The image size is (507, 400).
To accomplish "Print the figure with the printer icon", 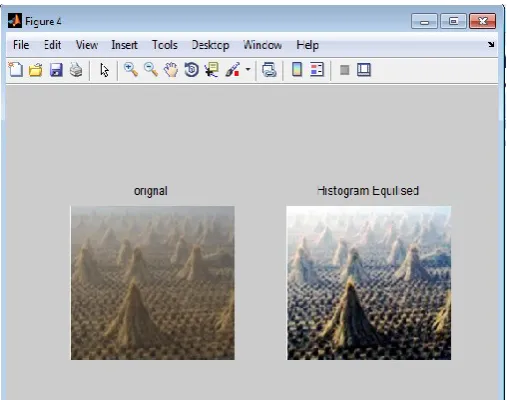I will pyautogui.click(x=76, y=70).
